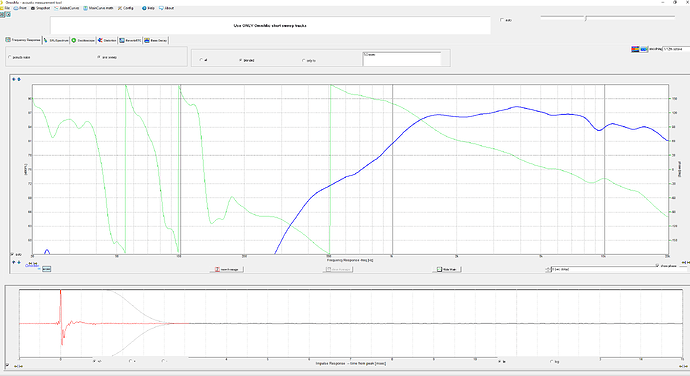
Task: Click the Config tools icon
Action: tap(120, 8)
